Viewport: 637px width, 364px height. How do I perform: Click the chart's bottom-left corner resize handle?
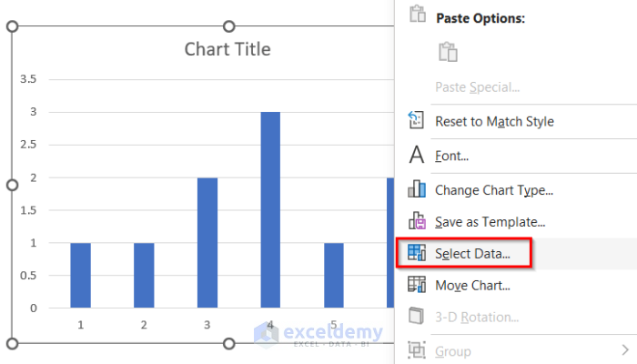pos(13,343)
